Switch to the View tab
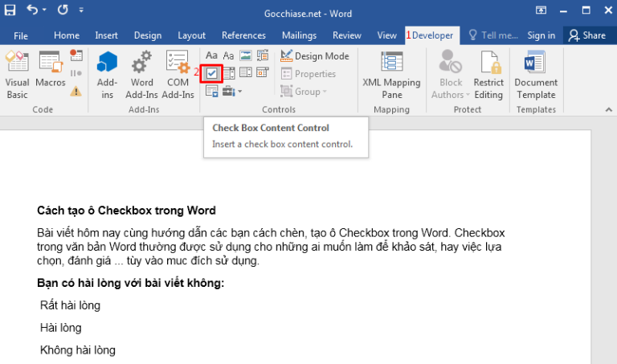The image size is (617, 364). point(386,35)
